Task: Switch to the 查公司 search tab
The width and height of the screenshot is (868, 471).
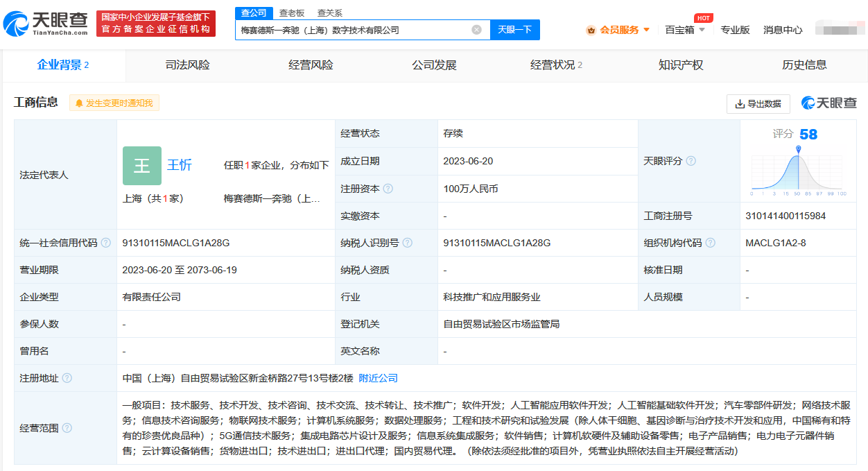Action: pyautogui.click(x=254, y=12)
